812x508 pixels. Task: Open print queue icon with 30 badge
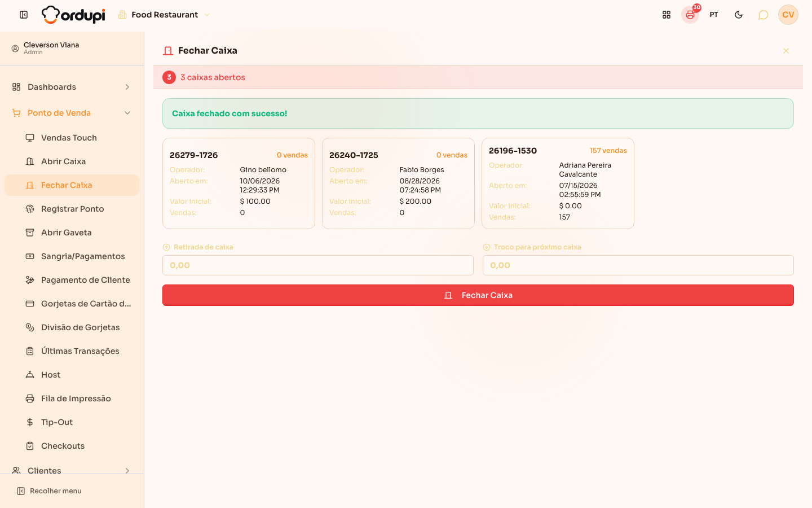tap(690, 15)
